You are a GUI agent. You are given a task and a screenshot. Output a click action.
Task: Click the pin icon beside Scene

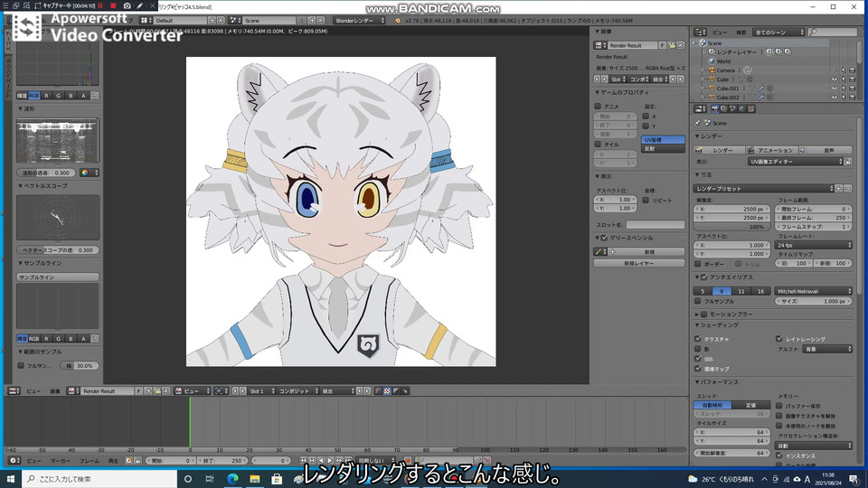697,123
